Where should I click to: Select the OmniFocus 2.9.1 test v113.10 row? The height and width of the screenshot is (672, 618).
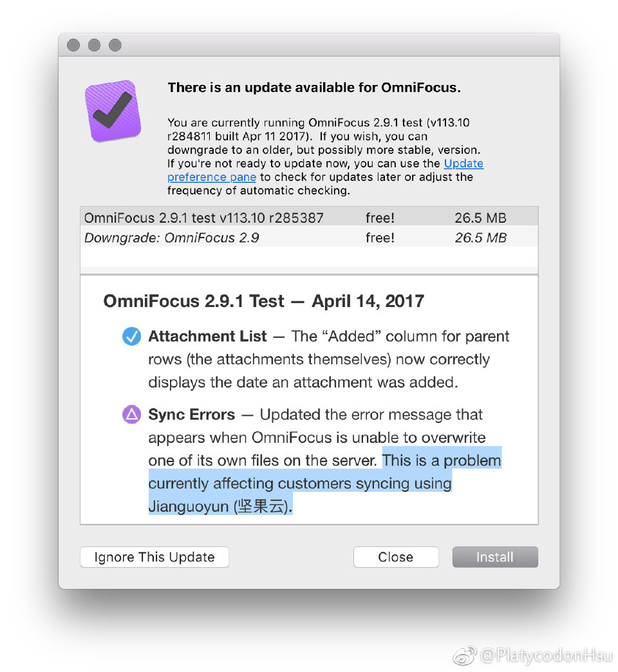(x=309, y=218)
